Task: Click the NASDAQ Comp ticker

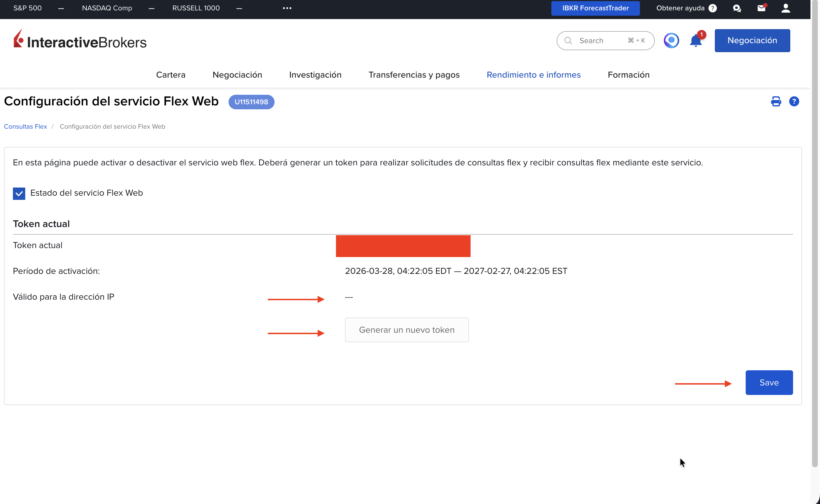Action: [107, 8]
